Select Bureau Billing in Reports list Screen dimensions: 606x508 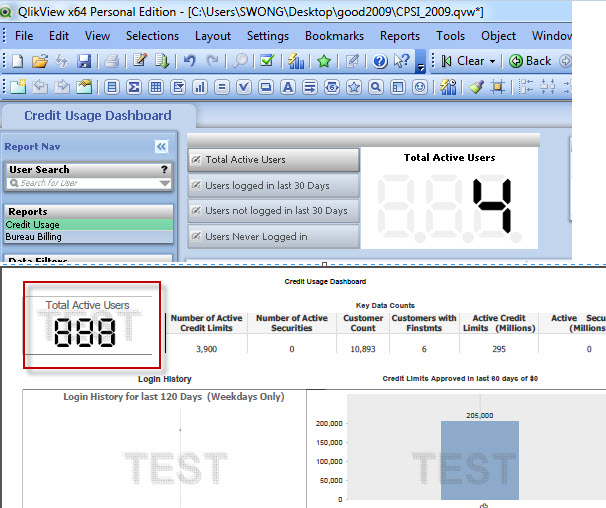[x=33, y=237]
